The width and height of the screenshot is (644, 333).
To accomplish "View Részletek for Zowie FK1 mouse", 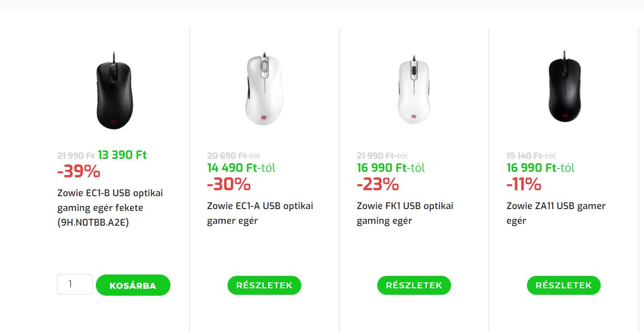I will tap(414, 286).
